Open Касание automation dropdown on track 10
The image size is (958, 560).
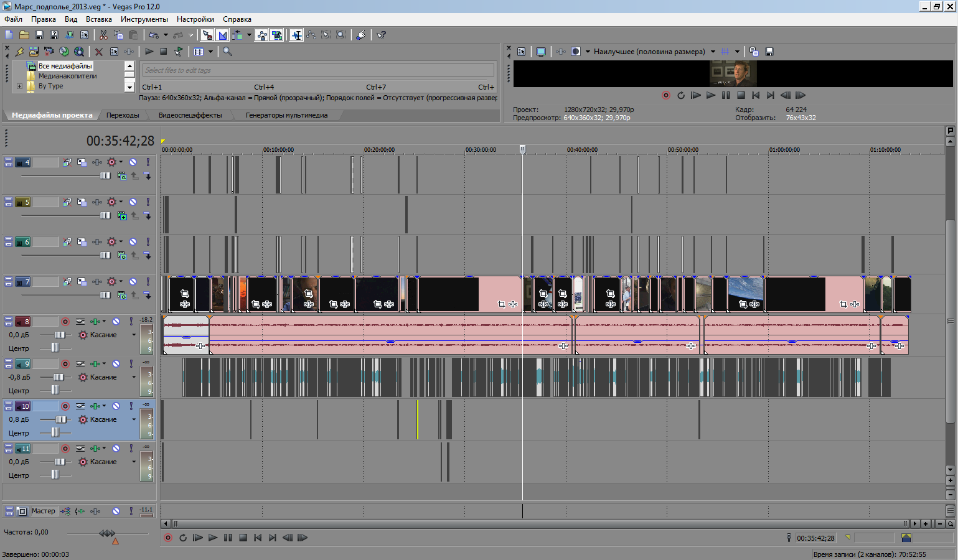coord(134,419)
